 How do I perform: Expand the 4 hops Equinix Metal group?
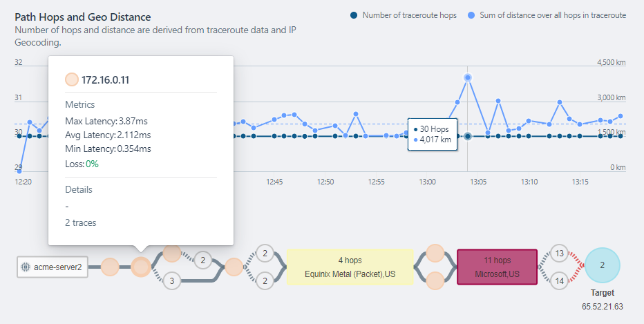tap(350, 267)
